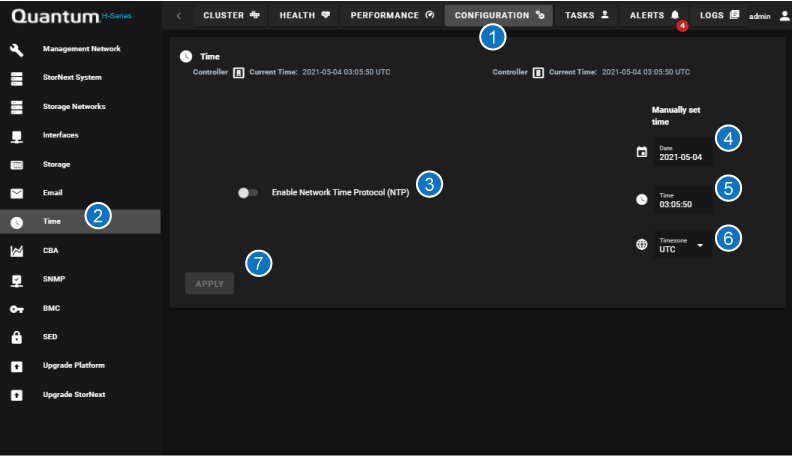Switch to the Cluster tab
The width and height of the screenshot is (792, 456).
pyautogui.click(x=231, y=16)
